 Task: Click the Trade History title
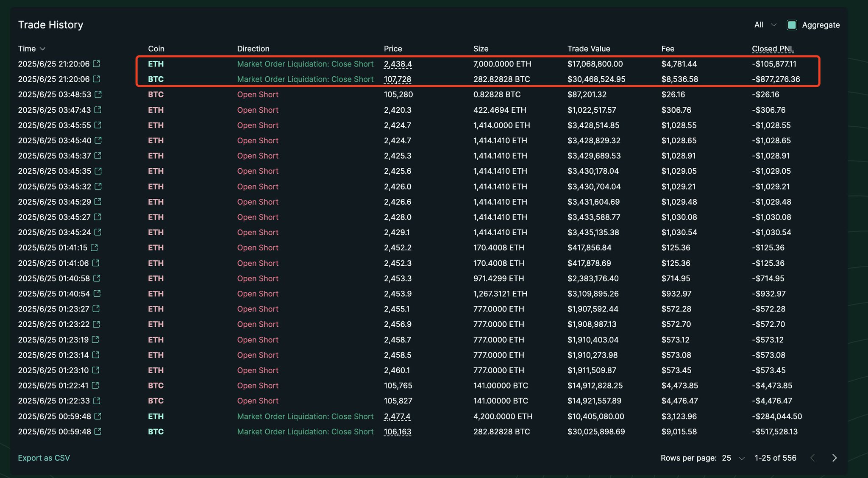pos(50,25)
